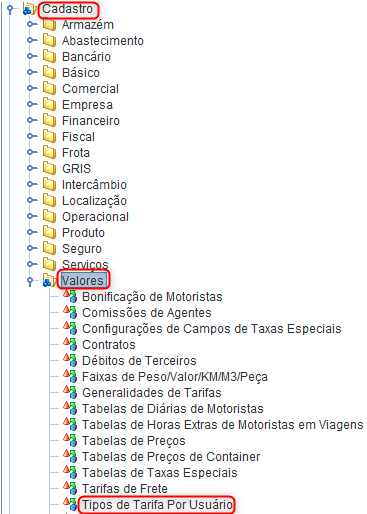Image resolution: width=367 pixels, height=514 pixels.
Task: Click icon beside Configurações de Campos de Taxas Especiais
Action: coord(70,328)
